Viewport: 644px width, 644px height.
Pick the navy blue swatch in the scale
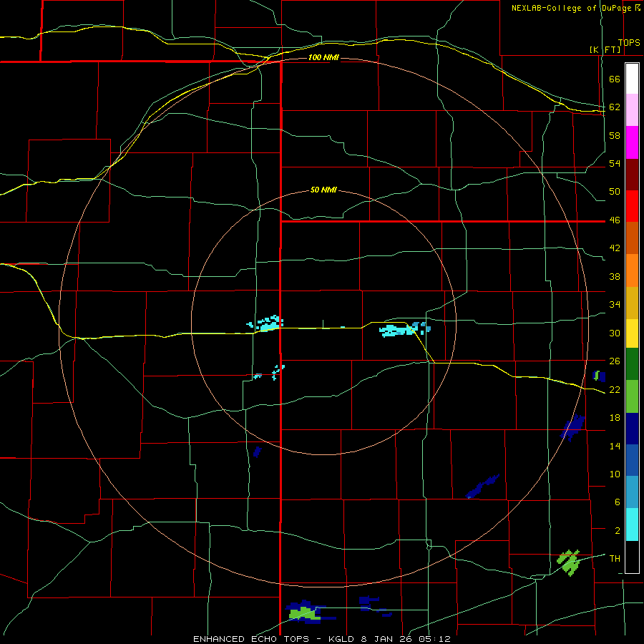[x=632, y=429]
